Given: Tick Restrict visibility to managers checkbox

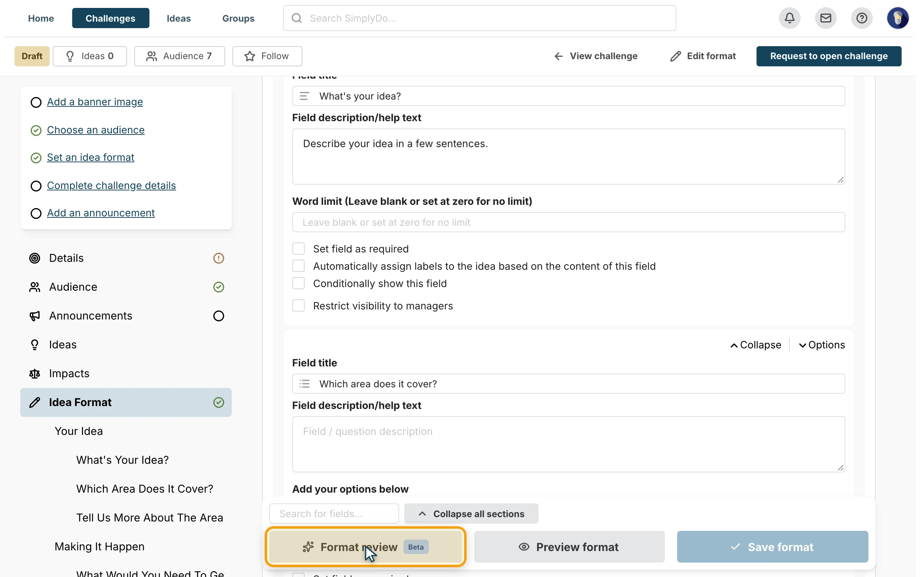Looking at the screenshot, I should coord(298,306).
